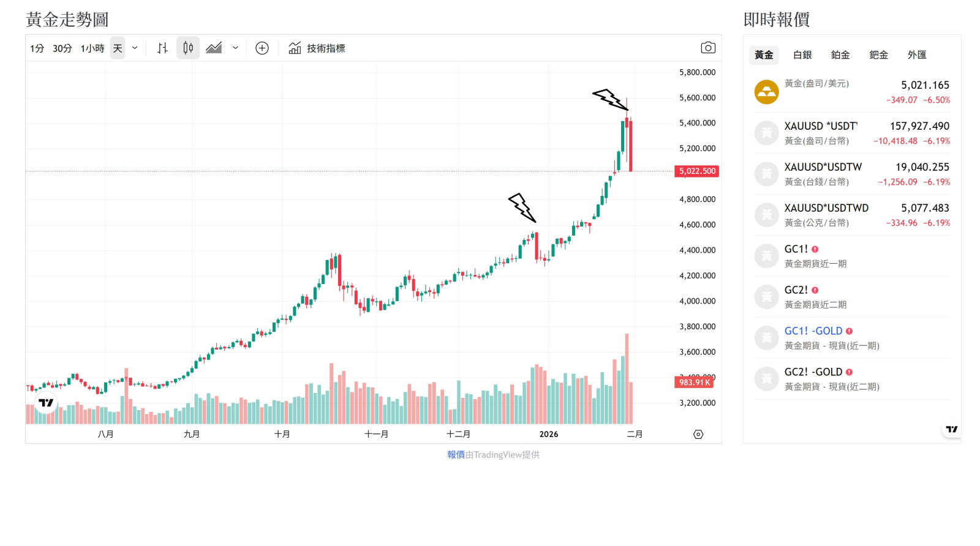Select the candlestick chart style icon
980x546 pixels.
pos(187,47)
